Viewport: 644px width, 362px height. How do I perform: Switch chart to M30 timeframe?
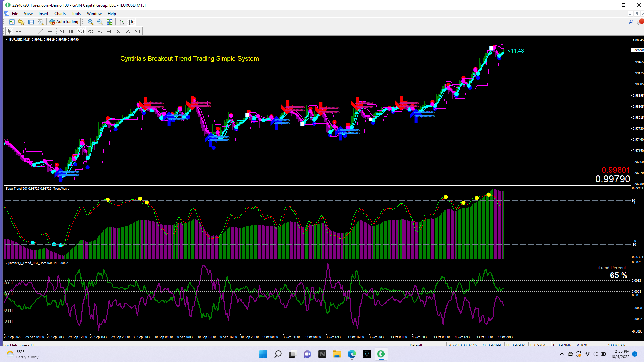(x=90, y=31)
